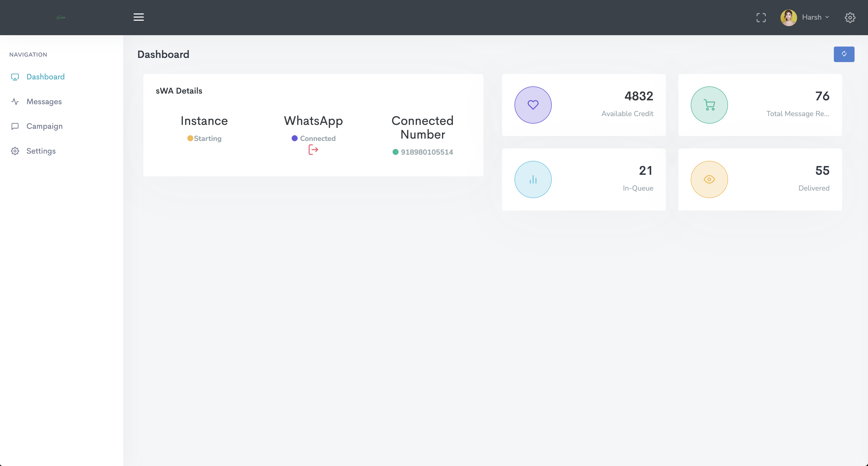Open the settings gear in the top bar
This screenshot has height=466, width=868.
tap(850, 18)
